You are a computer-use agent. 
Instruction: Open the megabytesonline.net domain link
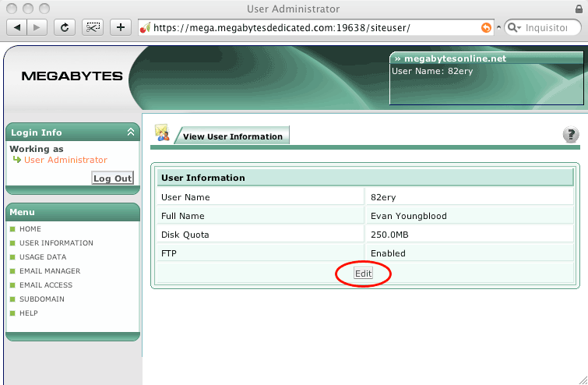(x=456, y=58)
